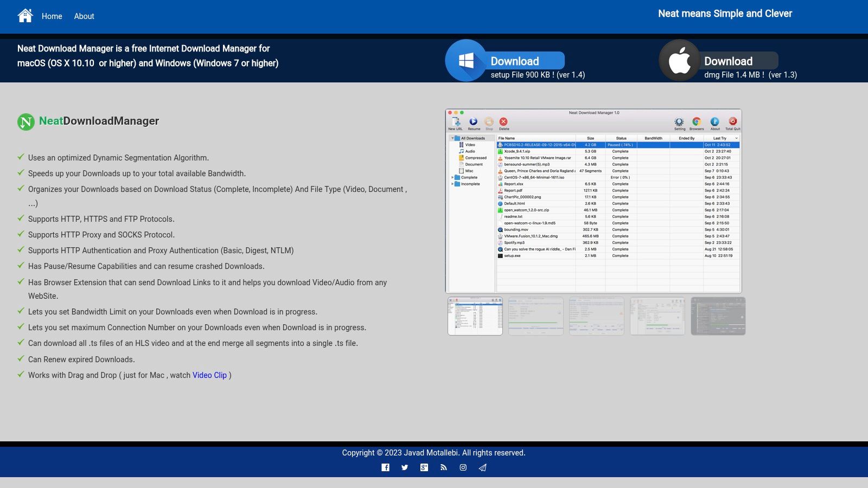Click the Total Quit icon

732,122
